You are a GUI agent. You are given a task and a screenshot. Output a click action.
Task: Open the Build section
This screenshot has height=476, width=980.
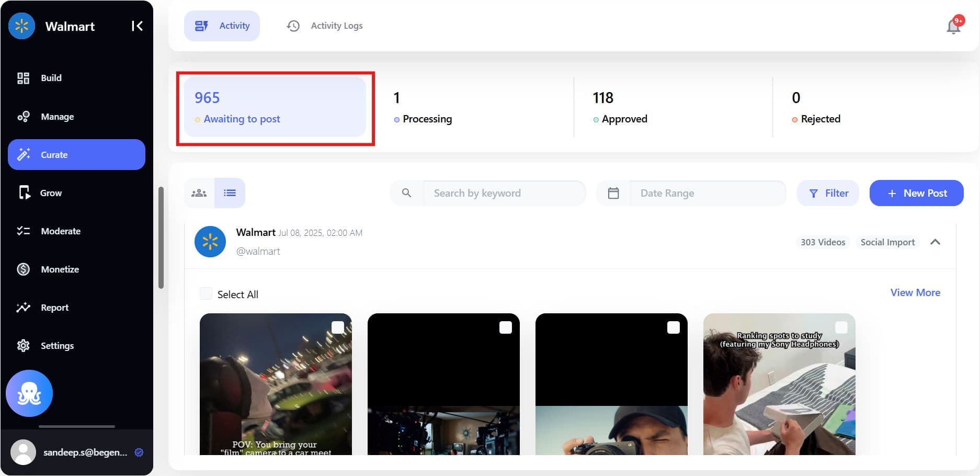click(76, 78)
